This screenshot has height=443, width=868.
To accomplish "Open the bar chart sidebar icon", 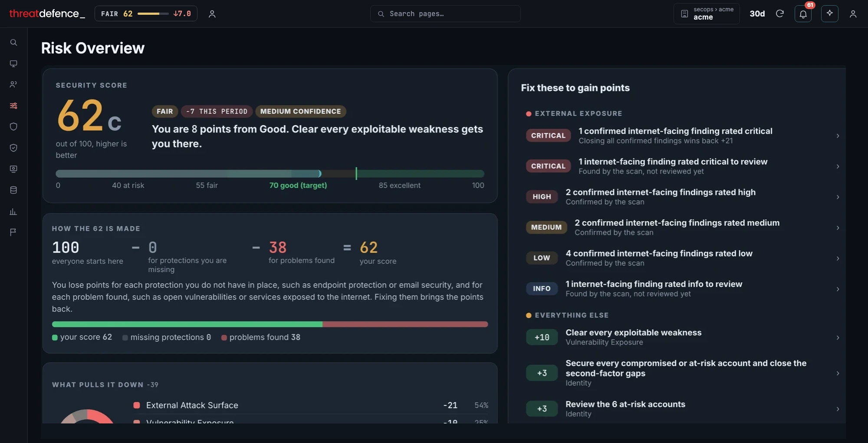I will pos(13,212).
